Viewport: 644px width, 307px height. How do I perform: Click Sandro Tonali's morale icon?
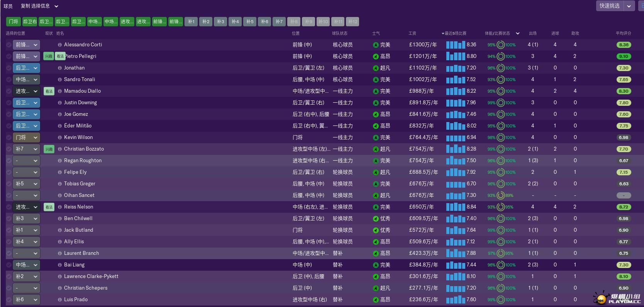pyautogui.click(x=376, y=80)
